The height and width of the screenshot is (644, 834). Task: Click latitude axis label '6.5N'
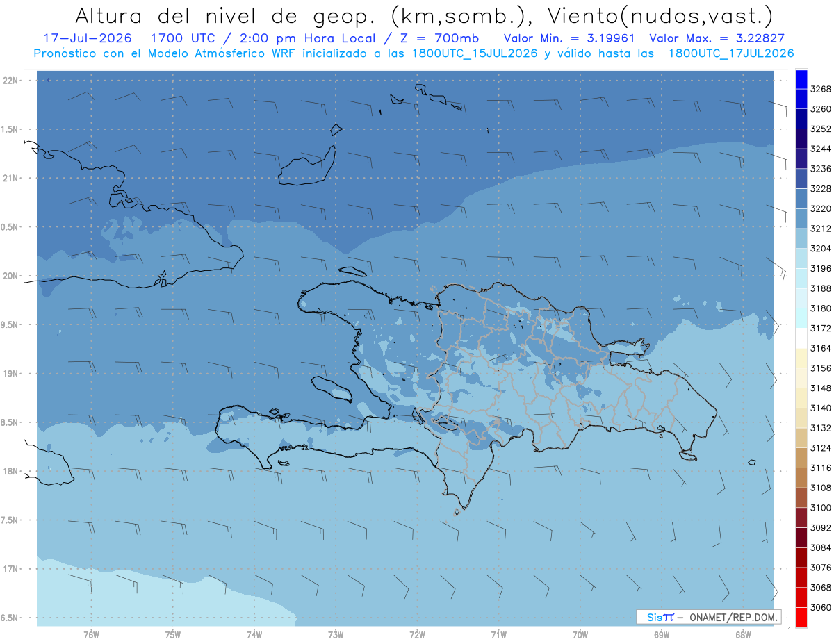pos(10,618)
